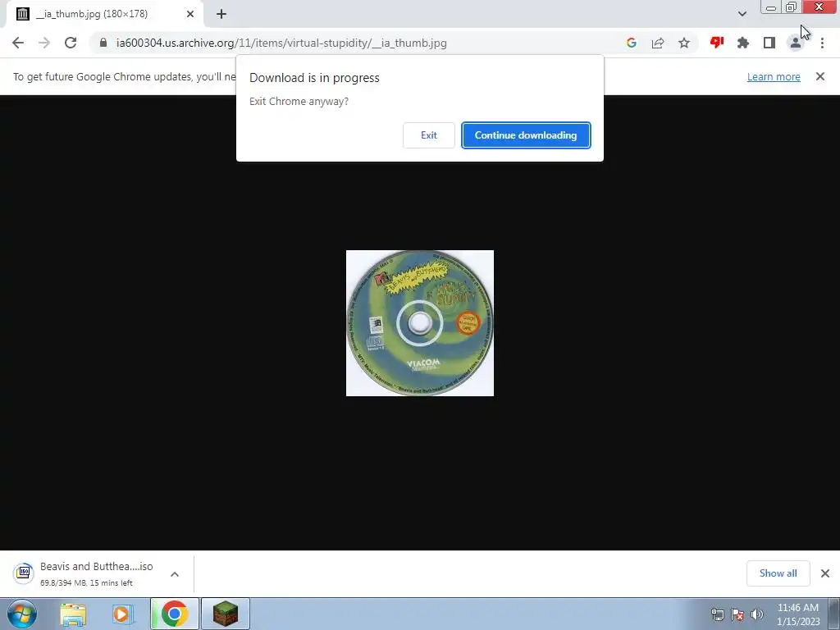This screenshot has height=630, width=840.
Task: Open the Windows Start menu
Action: (x=22, y=614)
